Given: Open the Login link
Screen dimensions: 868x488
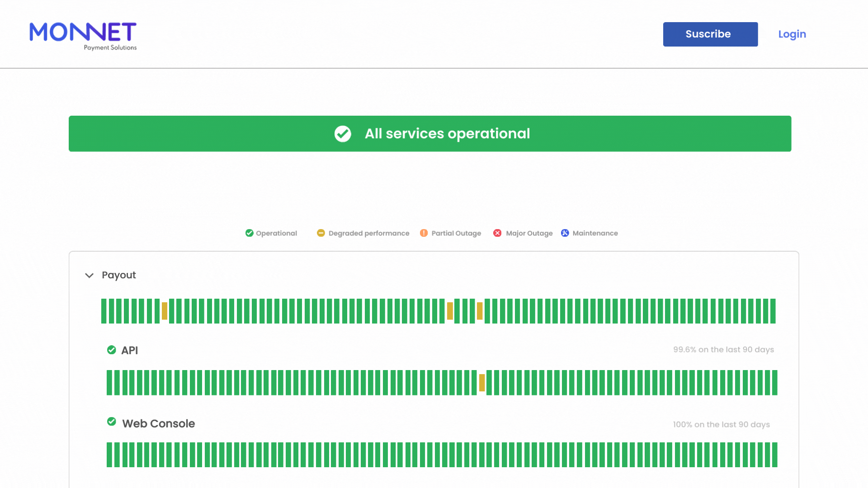Looking at the screenshot, I should tap(792, 34).
